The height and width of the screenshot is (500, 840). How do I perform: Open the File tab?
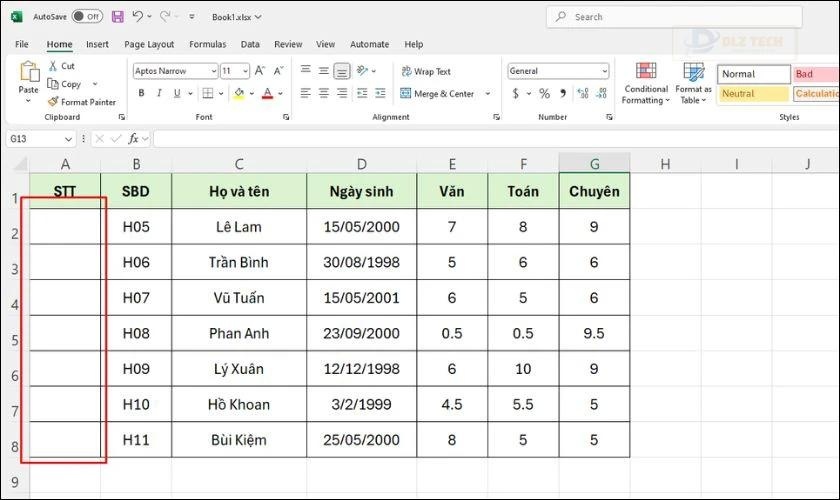22,44
